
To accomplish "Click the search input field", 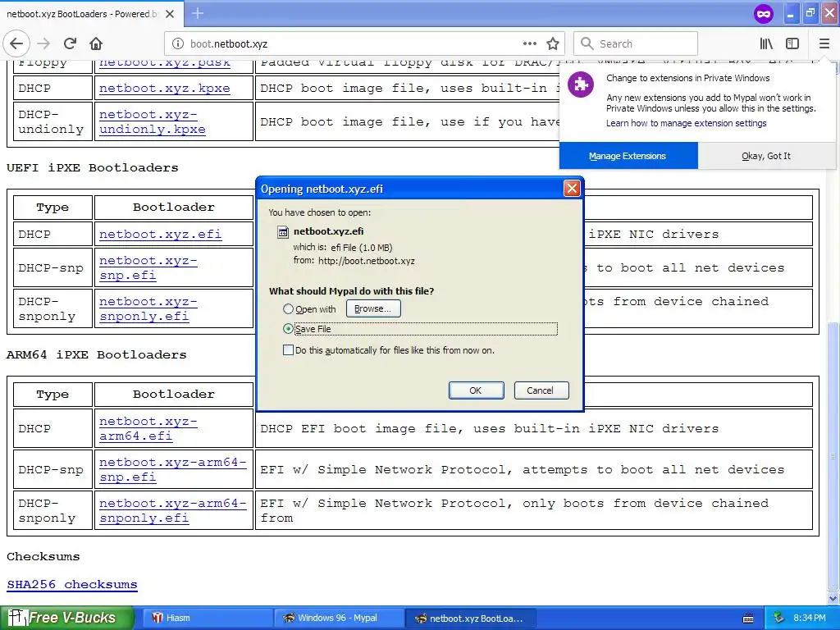I will pyautogui.click(x=636, y=44).
